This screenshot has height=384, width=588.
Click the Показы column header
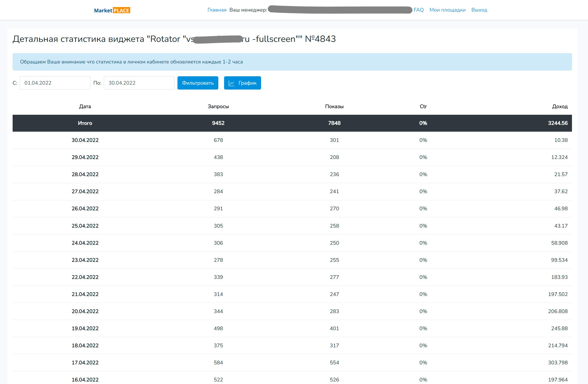coord(334,106)
